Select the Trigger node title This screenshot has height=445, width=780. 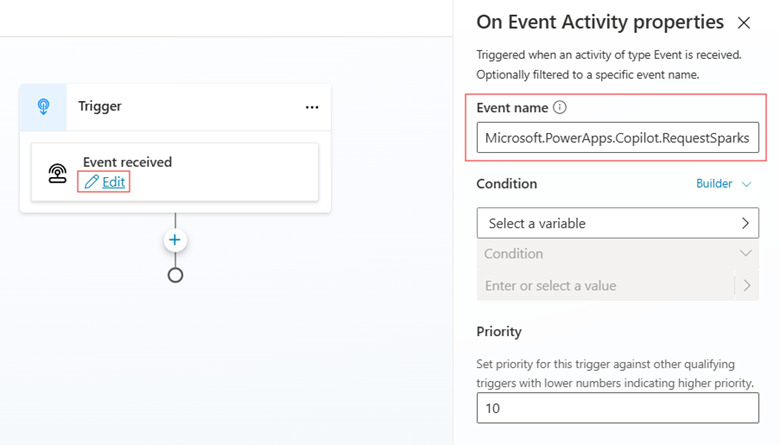point(100,107)
